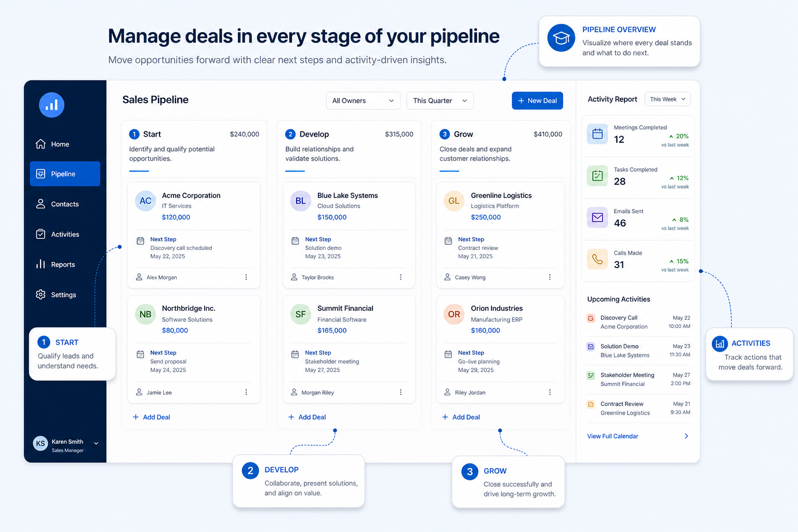The height and width of the screenshot is (532, 798).
Task: Click the $250,000 deal value
Action: pos(486,217)
